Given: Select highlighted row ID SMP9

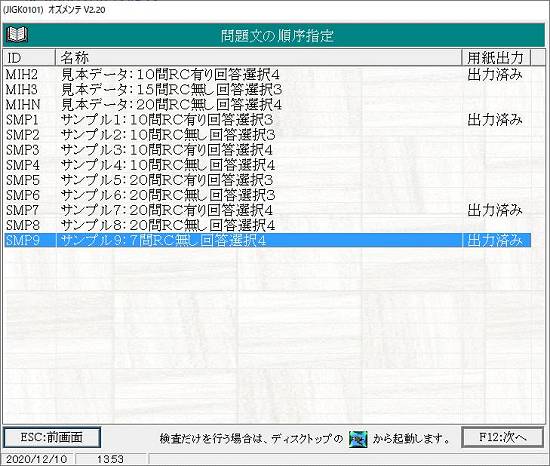Looking at the screenshot, I should (x=267, y=241).
